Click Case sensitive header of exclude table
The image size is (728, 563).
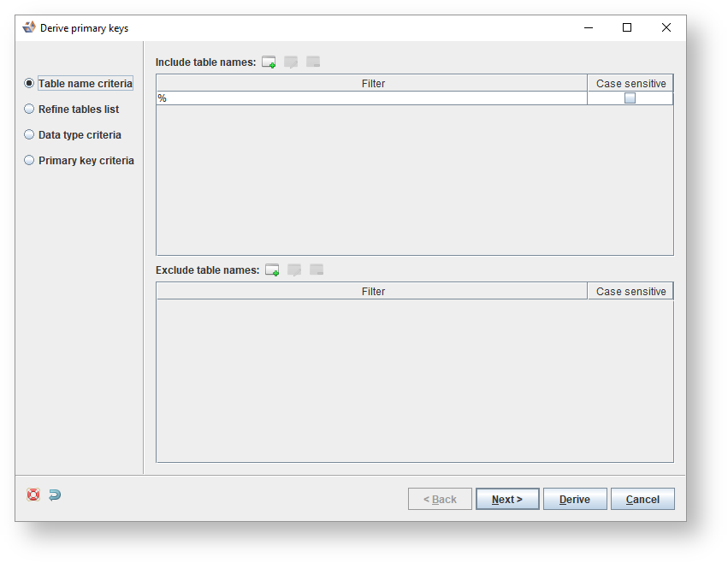click(x=630, y=291)
